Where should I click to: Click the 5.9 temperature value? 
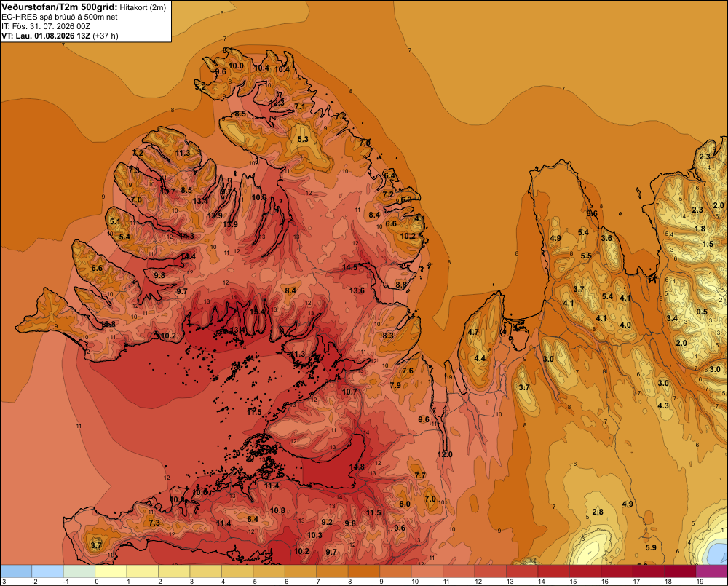pos(651,548)
